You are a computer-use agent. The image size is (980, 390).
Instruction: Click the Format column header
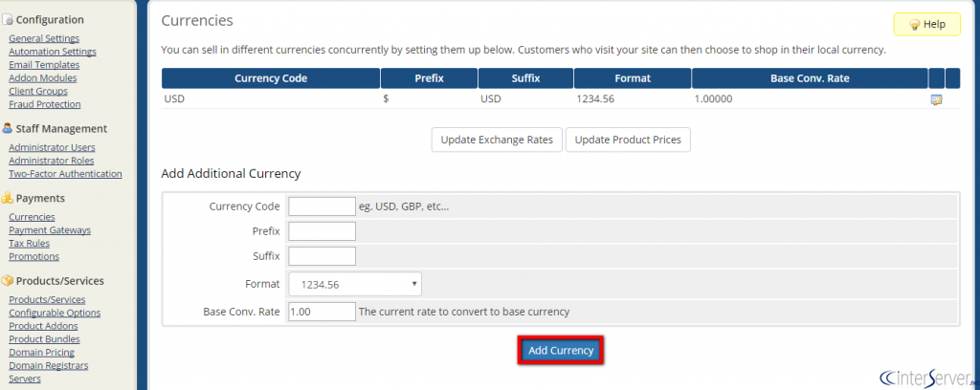[633, 78]
